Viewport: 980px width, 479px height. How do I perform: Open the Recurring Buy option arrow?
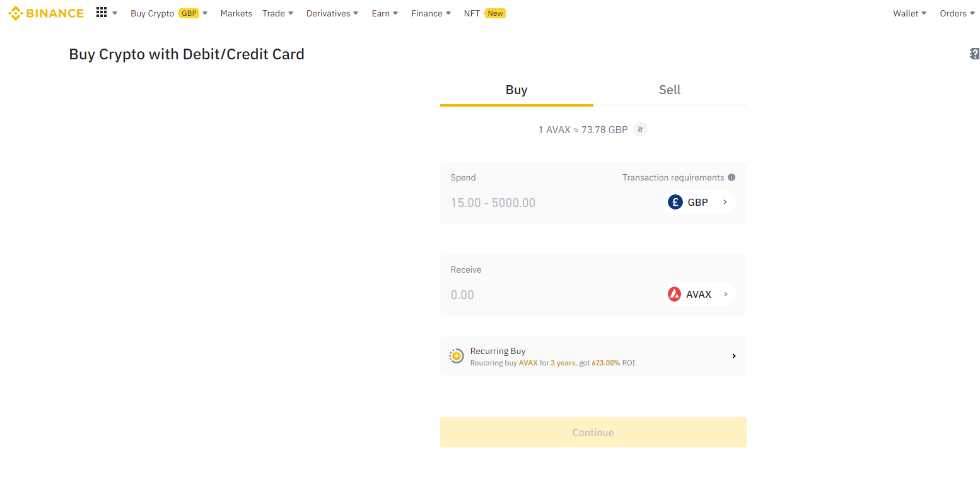tap(733, 356)
